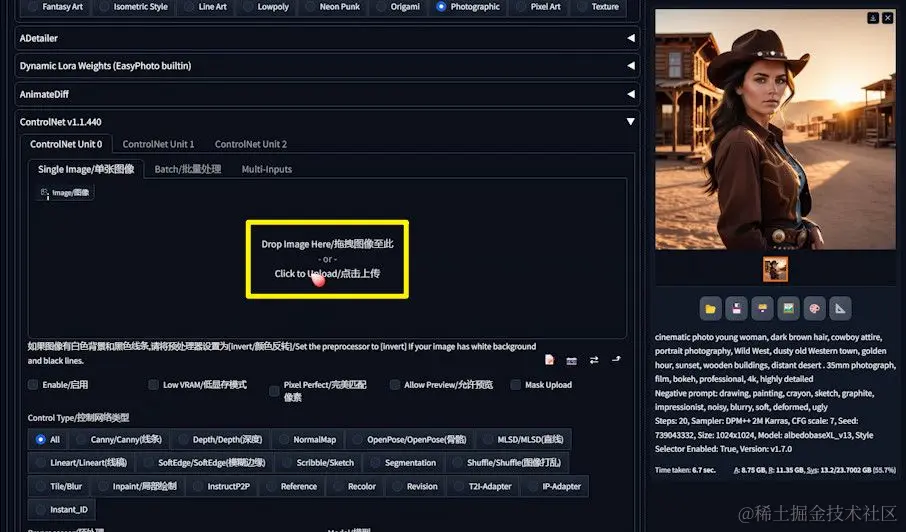The height and width of the screenshot is (532, 906).
Task: Select NormalMap control type
Action: pyautogui.click(x=308, y=440)
